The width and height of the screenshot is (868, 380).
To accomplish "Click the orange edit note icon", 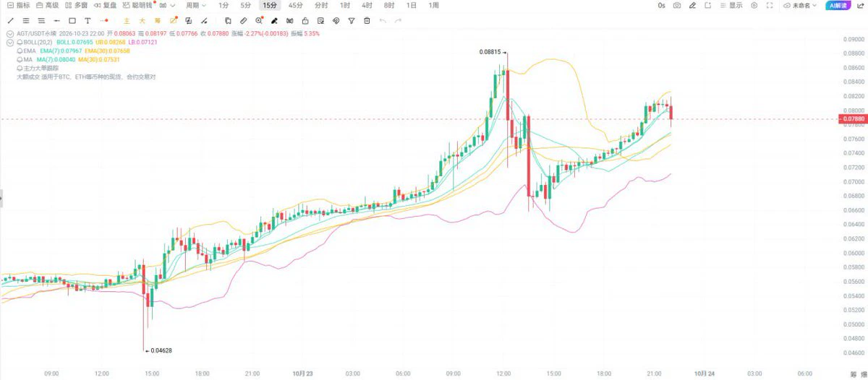I will coord(174,20).
